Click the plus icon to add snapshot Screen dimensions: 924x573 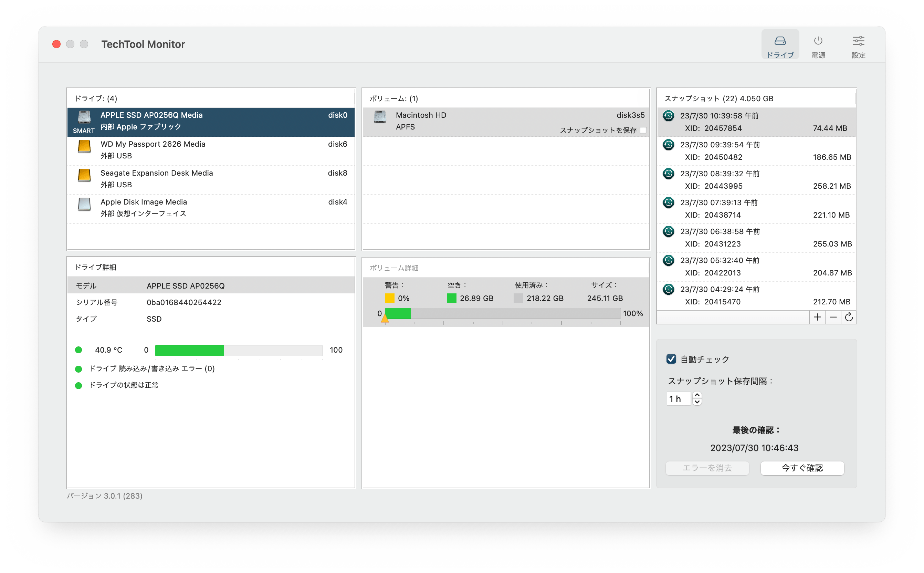click(817, 317)
